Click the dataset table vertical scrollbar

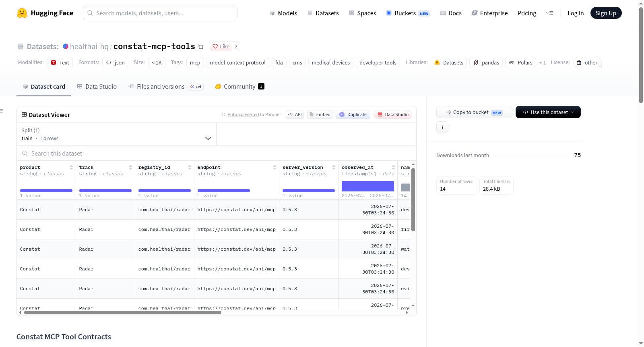click(413, 199)
